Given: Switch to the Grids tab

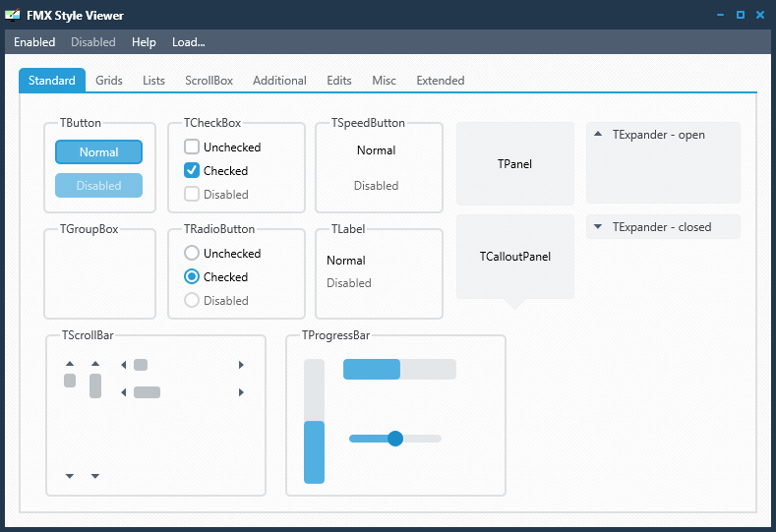Looking at the screenshot, I should [109, 81].
